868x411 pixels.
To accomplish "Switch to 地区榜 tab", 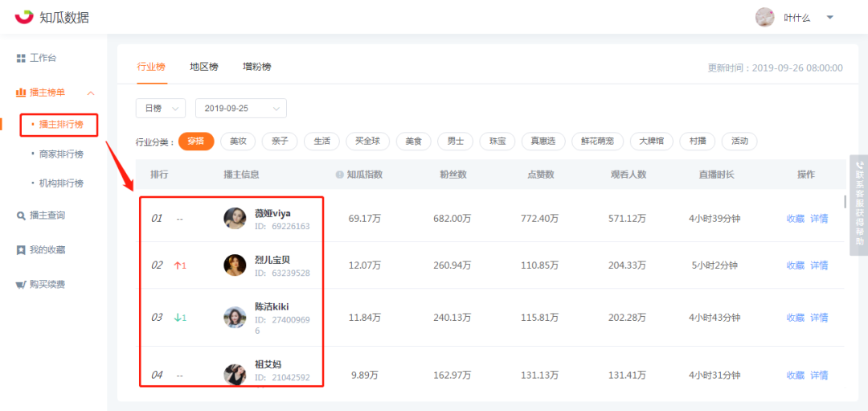I will point(203,67).
